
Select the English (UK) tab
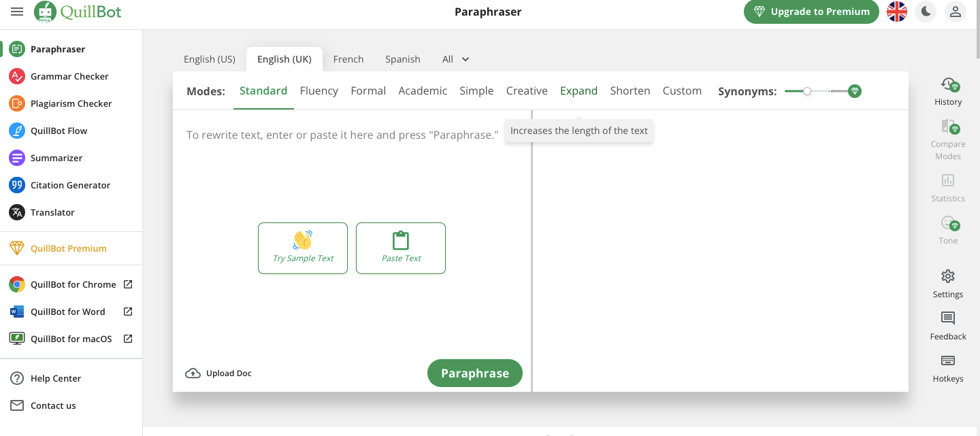click(284, 59)
